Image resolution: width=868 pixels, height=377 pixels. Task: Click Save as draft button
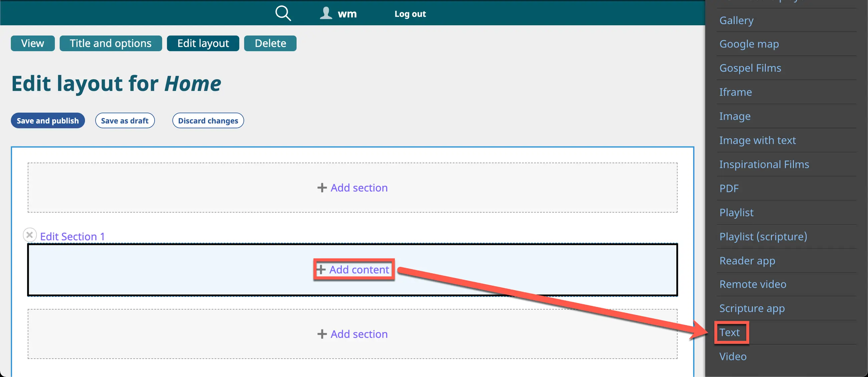click(125, 120)
